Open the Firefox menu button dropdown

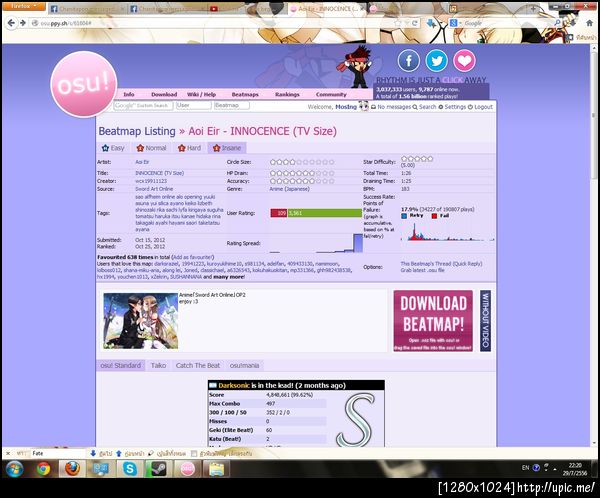(x=23, y=7)
